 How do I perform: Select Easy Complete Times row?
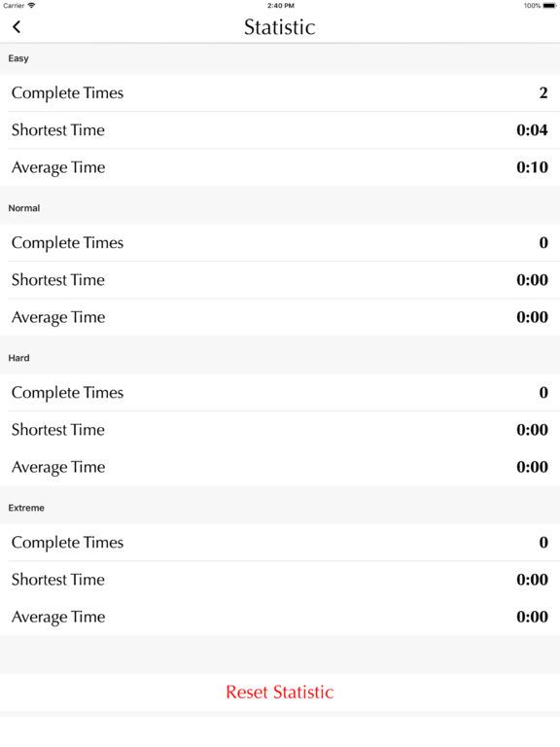(x=280, y=93)
